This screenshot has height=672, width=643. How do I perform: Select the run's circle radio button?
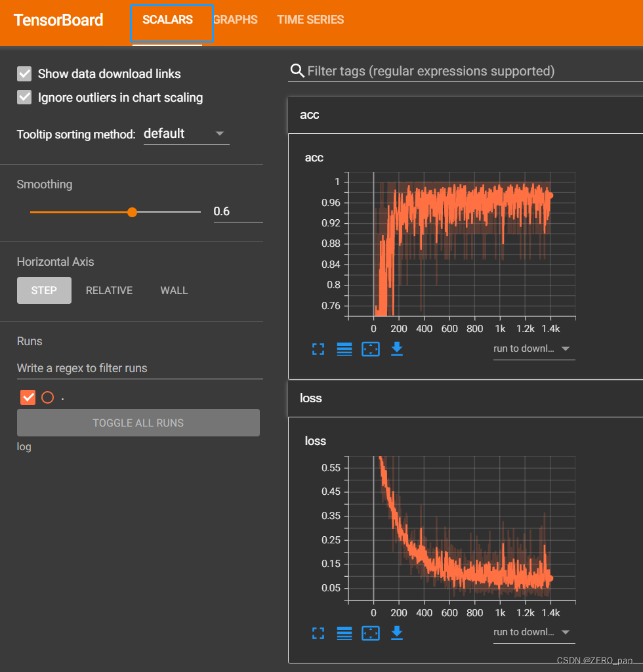click(x=47, y=397)
